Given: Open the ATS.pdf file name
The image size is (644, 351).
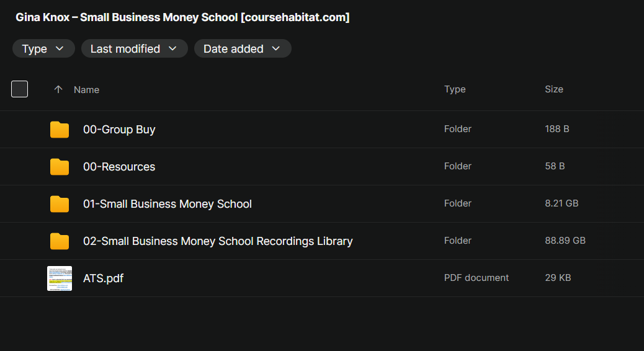Looking at the screenshot, I should 103,278.
